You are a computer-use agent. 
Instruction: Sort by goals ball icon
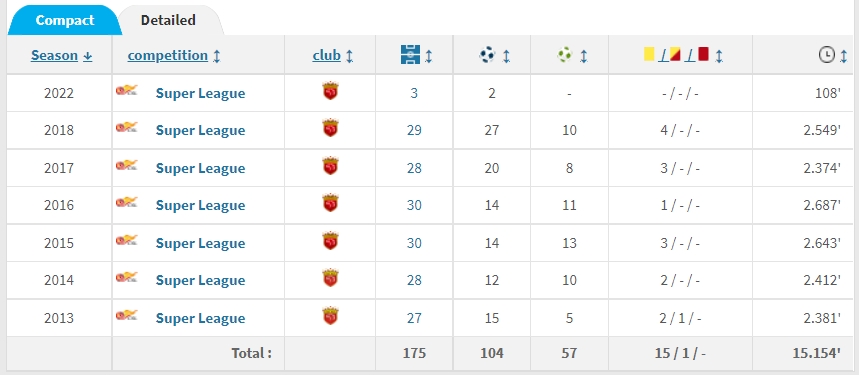tap(487, 55)
